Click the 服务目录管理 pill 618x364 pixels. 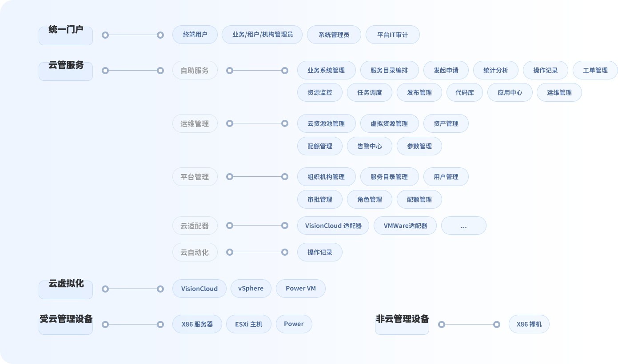click(x=389, y=177)
